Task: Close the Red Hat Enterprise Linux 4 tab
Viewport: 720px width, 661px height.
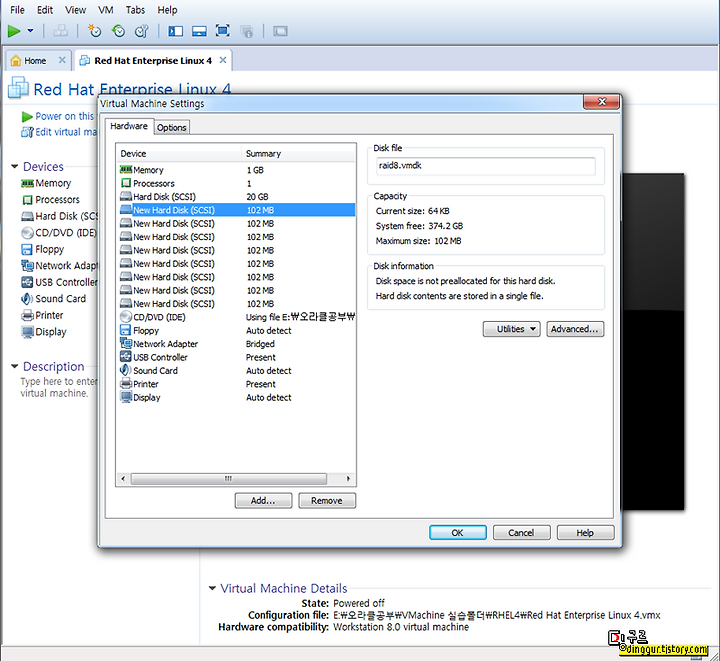Action: tap(223, 60)
